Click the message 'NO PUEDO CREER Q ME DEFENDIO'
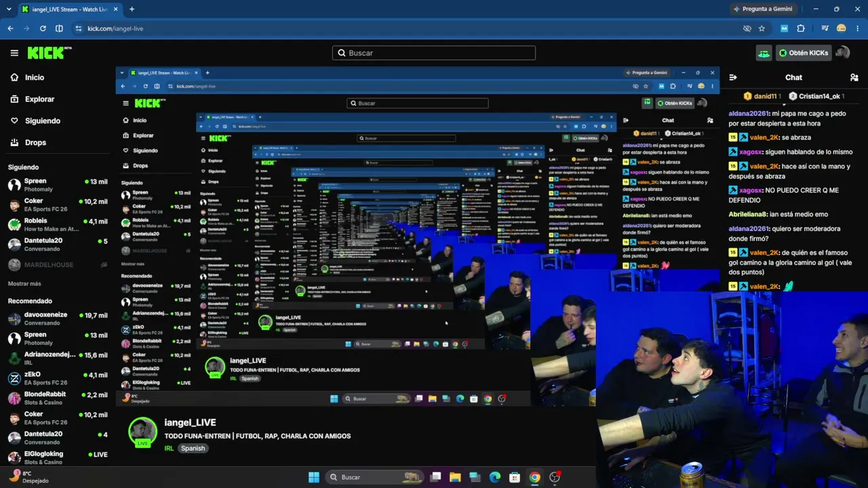 coord(784,195)
